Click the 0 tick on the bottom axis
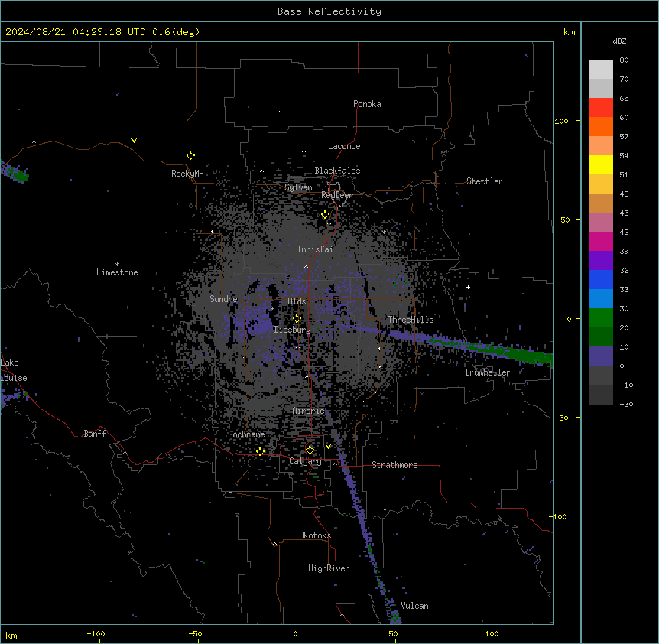Viewport: 659px width, 644px height. (295, 633)
